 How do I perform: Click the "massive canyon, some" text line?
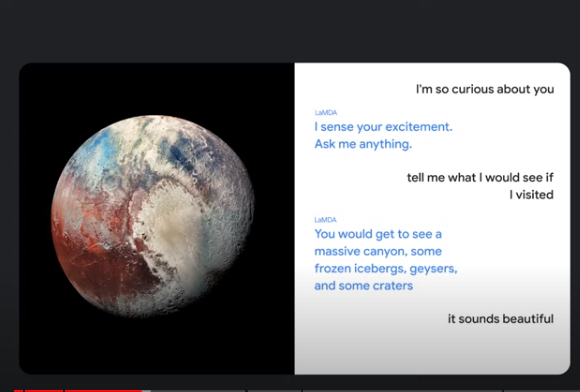tap(378, 251)
